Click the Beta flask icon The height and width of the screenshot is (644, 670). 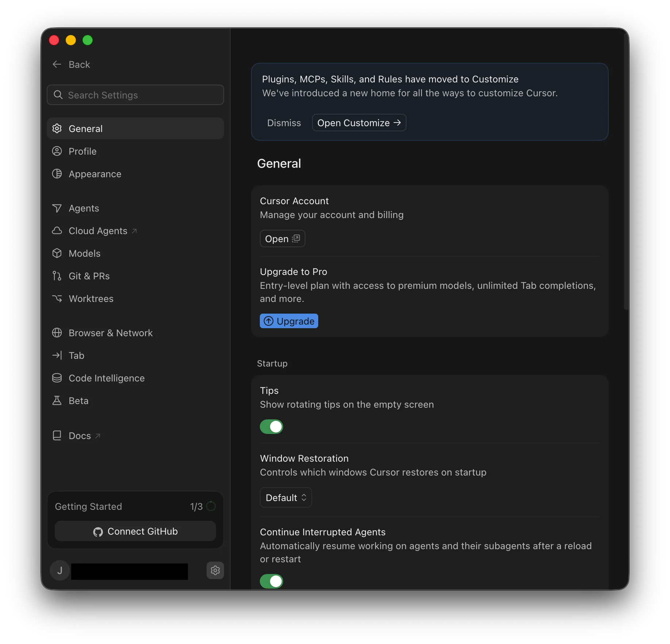tap(57, 400)
